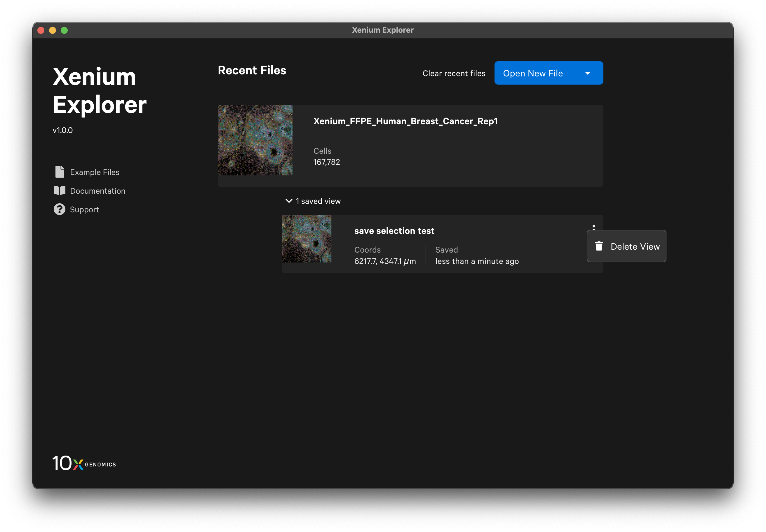
Task: Click the 1 saved view label
Action: point(318,201)
